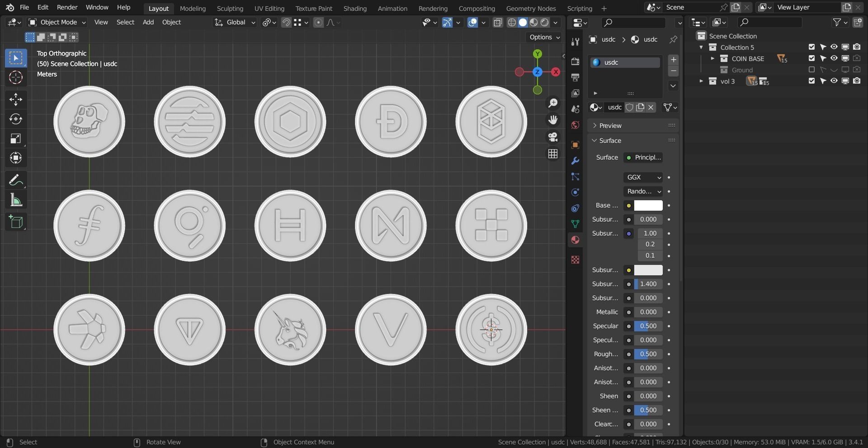Switch to wireframe viewport shading
Image resolution: width=868 pixels, height=448 pixels.
click(512, 22)
